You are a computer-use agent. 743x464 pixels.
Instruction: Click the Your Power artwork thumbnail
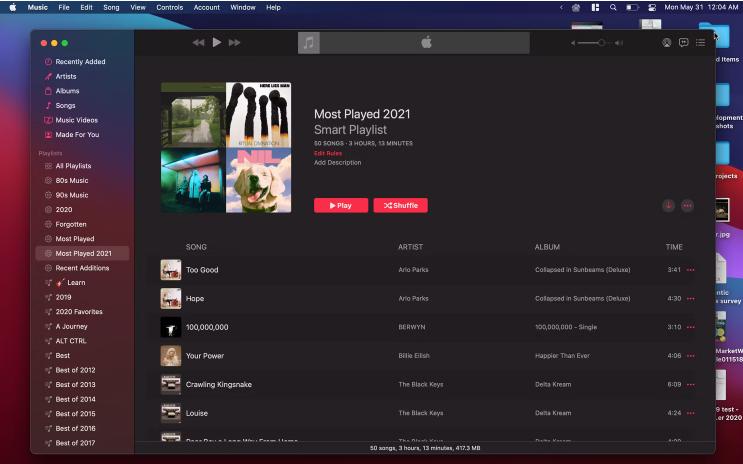tap(171, 355)
